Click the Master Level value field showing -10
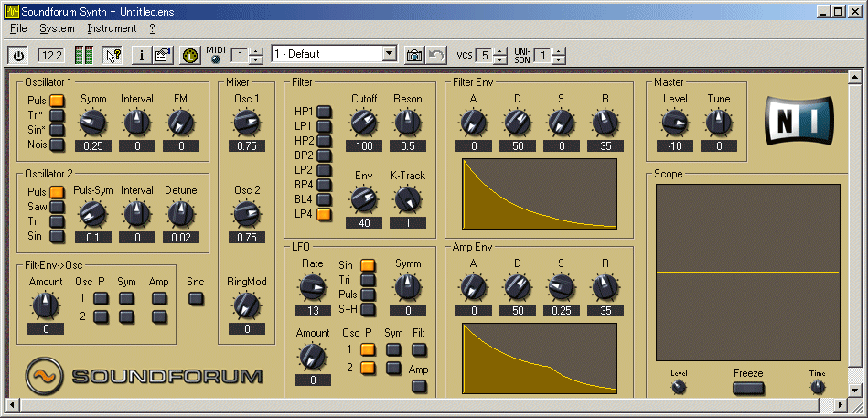 (675, 146)
